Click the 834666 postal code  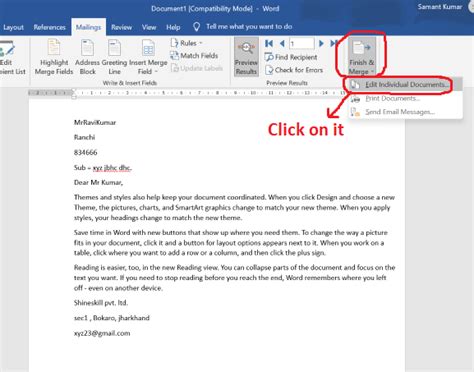point(85,152)
